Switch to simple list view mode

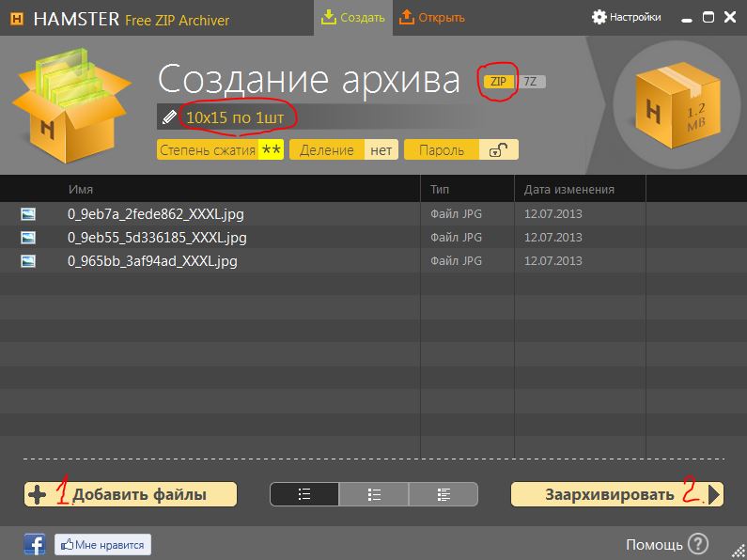(x=304, y=494)
